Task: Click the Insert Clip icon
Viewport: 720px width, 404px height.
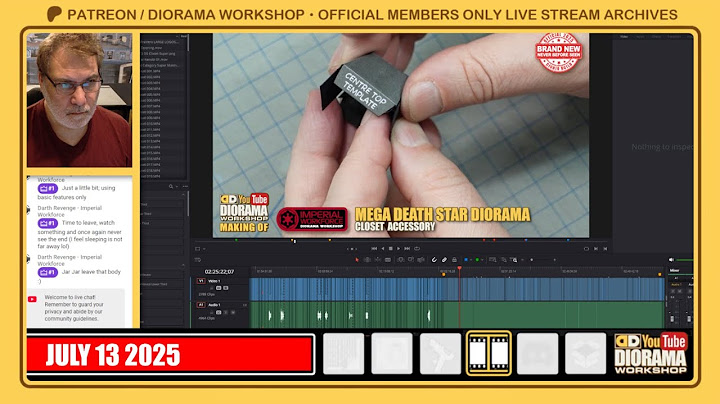Action: [400, 260]
